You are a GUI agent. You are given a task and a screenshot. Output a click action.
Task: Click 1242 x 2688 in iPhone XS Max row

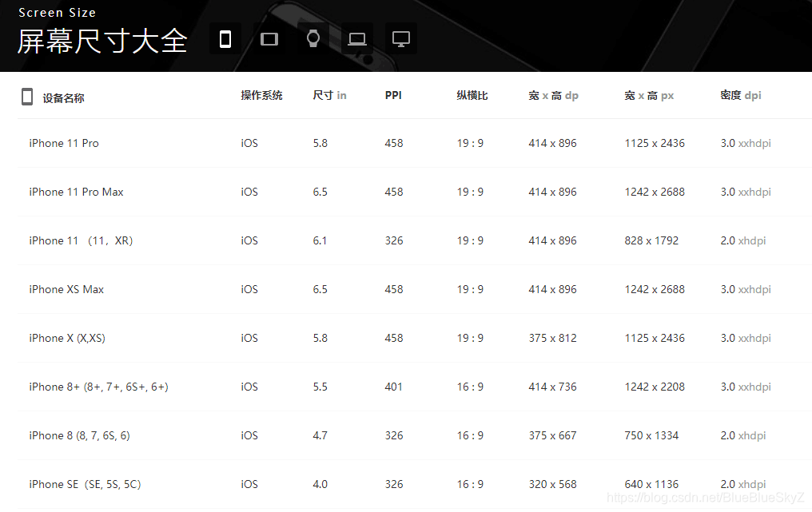655,289
